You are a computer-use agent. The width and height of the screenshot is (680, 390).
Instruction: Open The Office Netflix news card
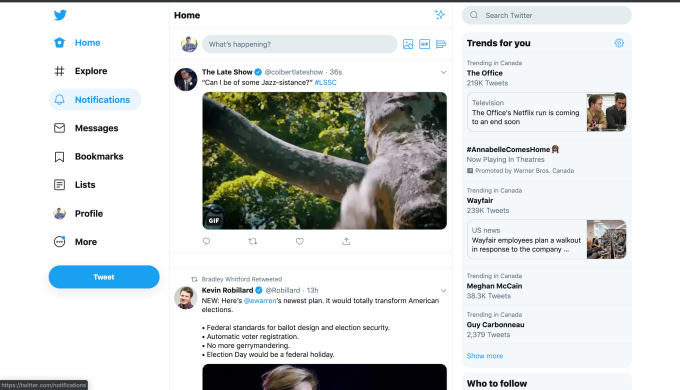click(546, 112)
